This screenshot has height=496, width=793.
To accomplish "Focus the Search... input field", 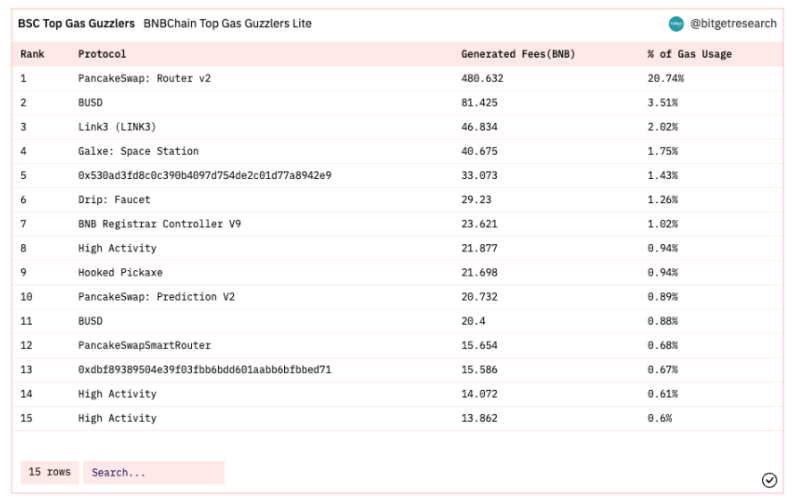I will tap(154, 473).
